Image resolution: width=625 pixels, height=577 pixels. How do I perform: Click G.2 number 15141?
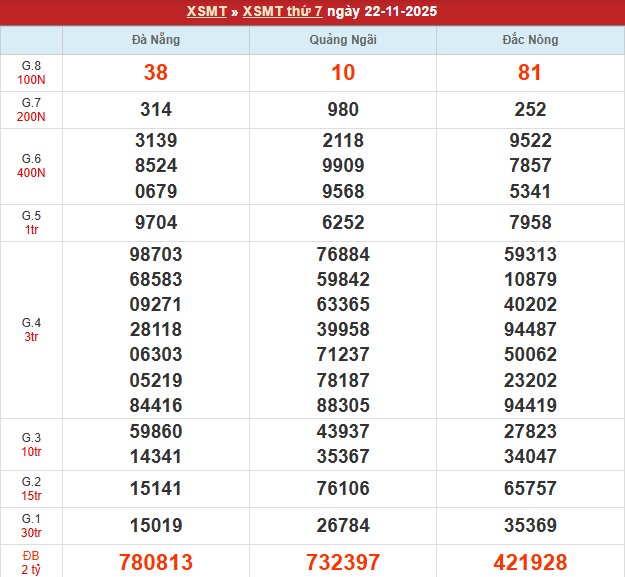(x=156, y=489)
